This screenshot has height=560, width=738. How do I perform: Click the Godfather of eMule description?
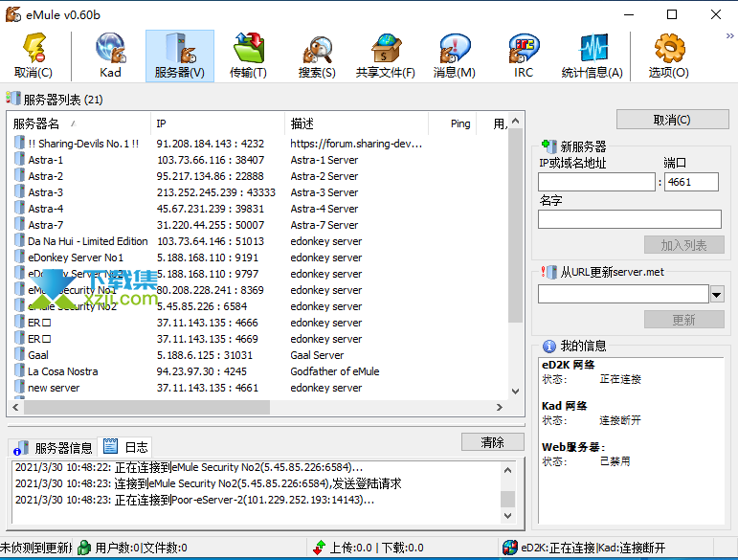[335, 371]
